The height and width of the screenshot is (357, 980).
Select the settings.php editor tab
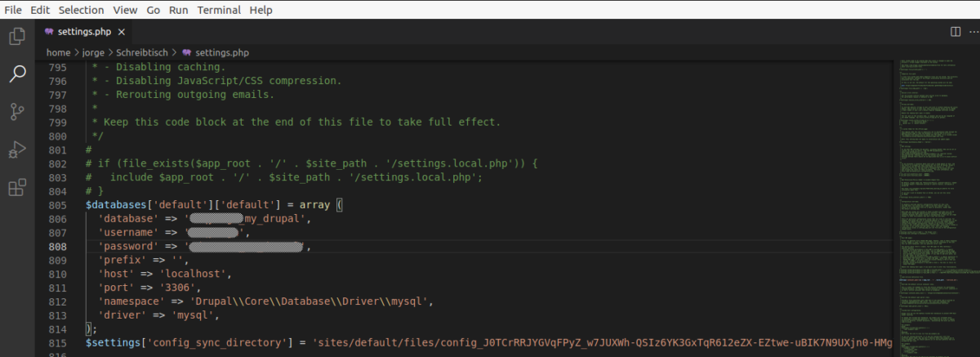[84, 32]
